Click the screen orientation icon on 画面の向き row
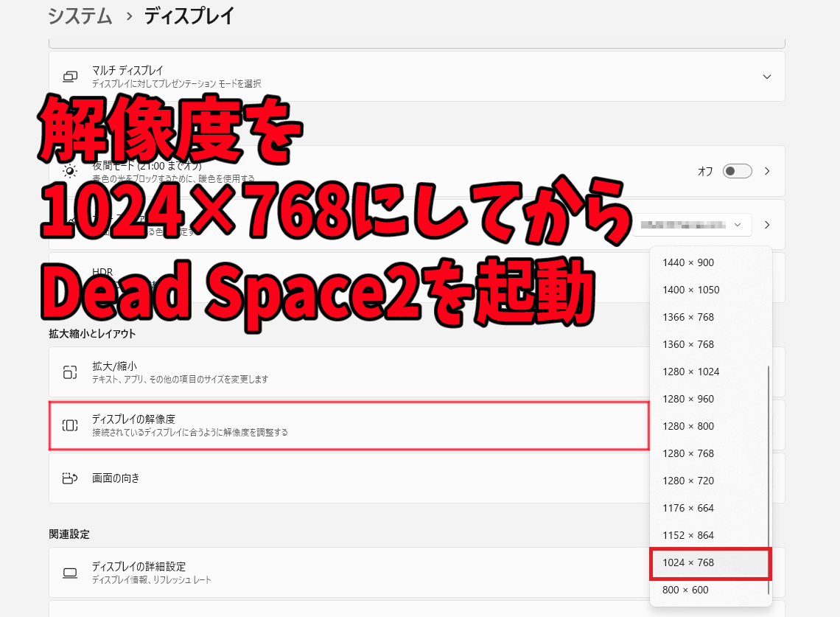The width and height of the screenshot is (840, 617). (x=70, y=478)
